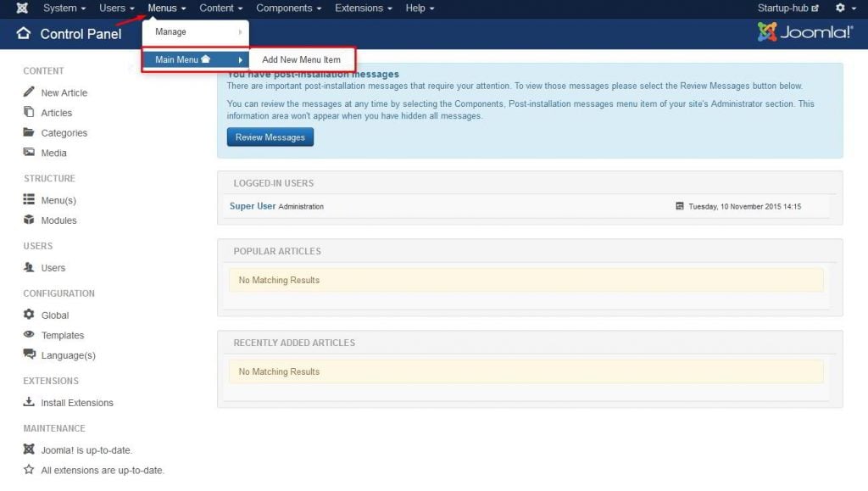This screenshot has width=868, height=491.
Task: Expand the Extensions dropdown menu
Action: coord(363,8)
